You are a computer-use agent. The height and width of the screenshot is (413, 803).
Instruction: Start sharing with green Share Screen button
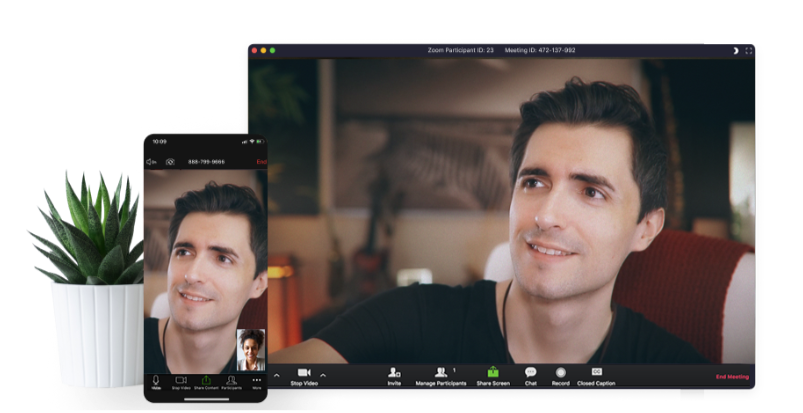point(493,377)
